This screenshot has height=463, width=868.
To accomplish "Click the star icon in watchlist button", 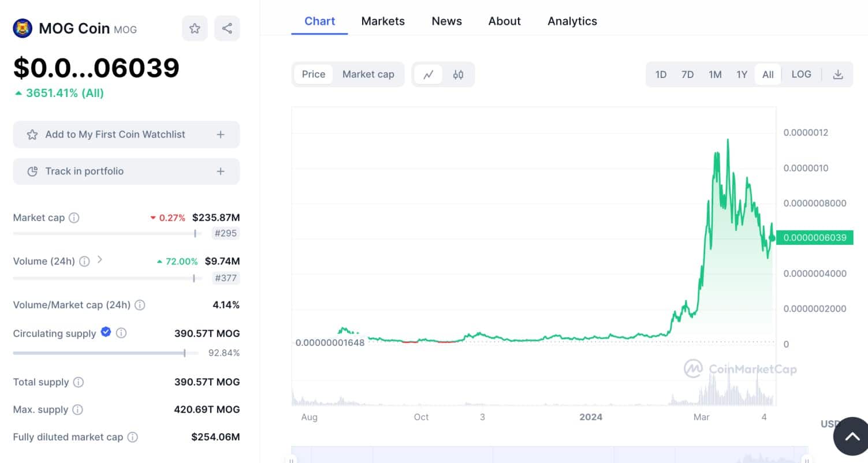I will click(x=32, y=135).
